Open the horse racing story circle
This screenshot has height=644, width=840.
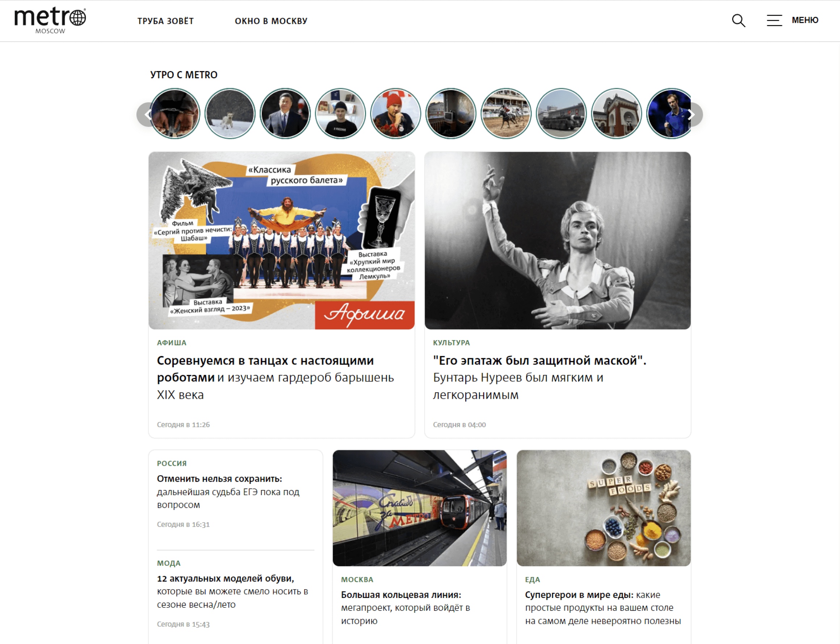pyautogui.click(x=506, y=114)
